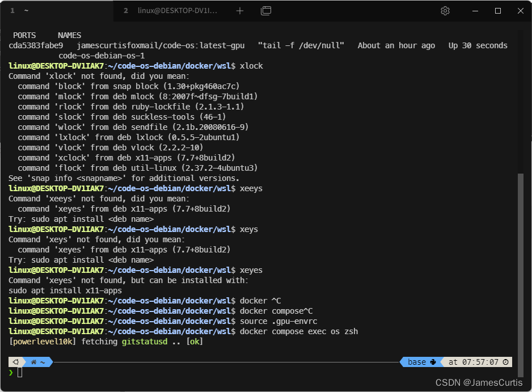
Task: Maximize the terminal window
Action: click(498, 11)
